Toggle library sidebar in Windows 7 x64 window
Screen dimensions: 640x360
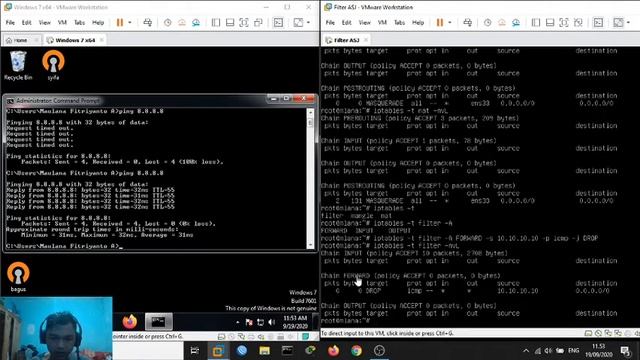[216, 22]
